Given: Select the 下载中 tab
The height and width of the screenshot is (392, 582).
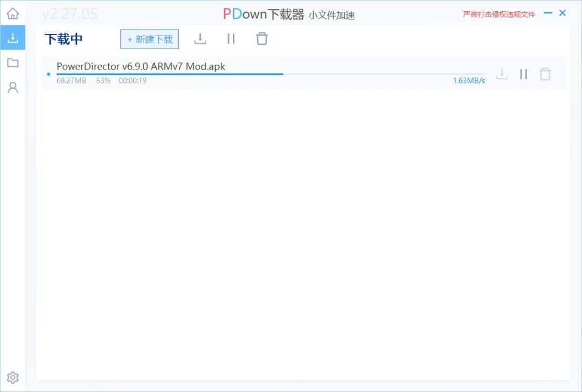Looking at the screenshot, I should pyautogui.click(x=62, y=39).
